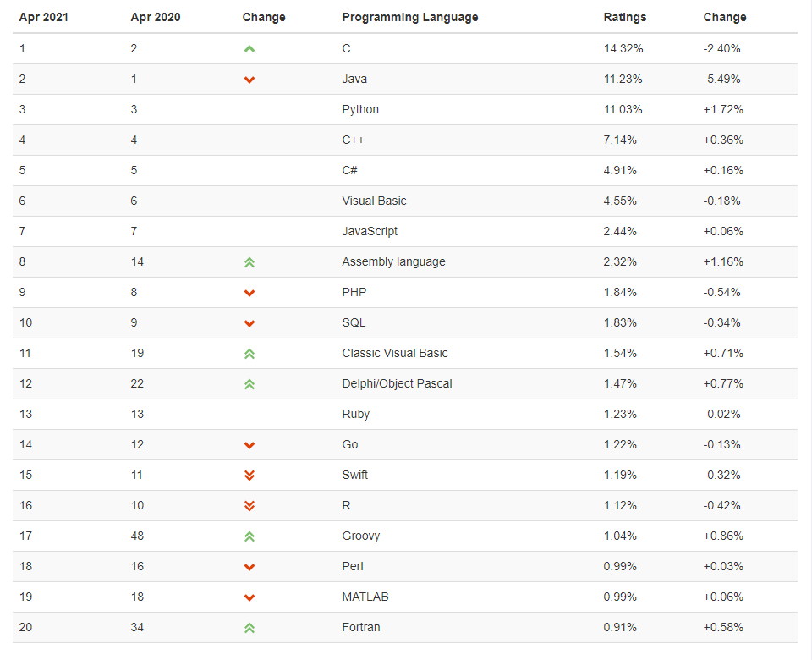Click the double up arrow for Classic Visual Basic
The image size is (812, 660).
pyautogui.click(x=249, y=354)
